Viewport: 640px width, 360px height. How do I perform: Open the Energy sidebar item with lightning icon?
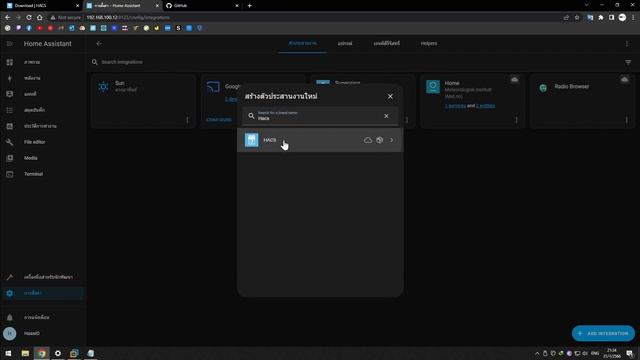43,78
